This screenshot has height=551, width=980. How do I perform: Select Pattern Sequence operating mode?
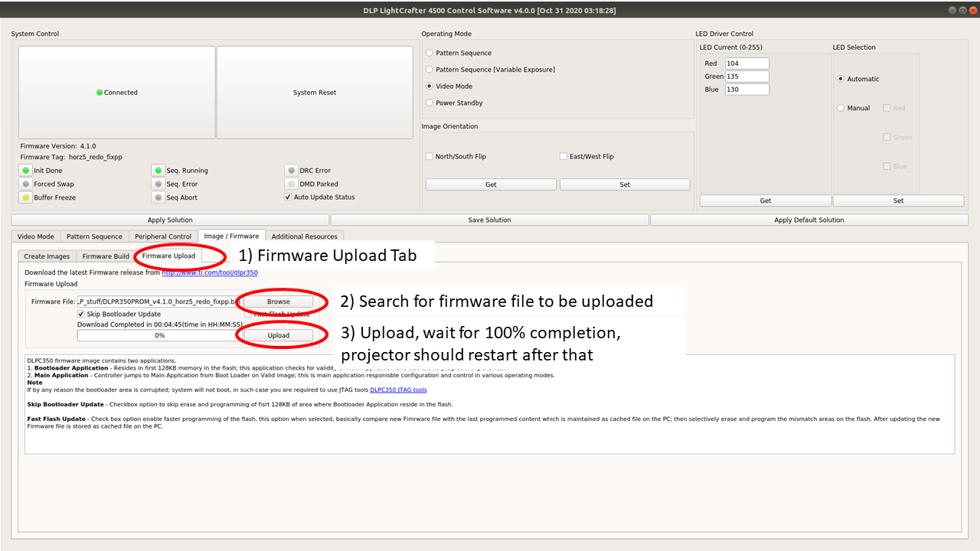click(430, 53)
